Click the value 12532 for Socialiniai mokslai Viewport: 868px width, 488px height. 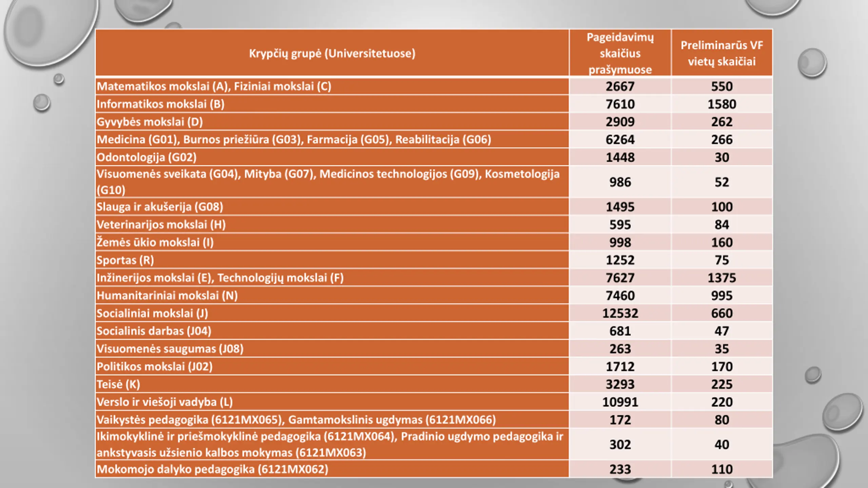point(620,313)
